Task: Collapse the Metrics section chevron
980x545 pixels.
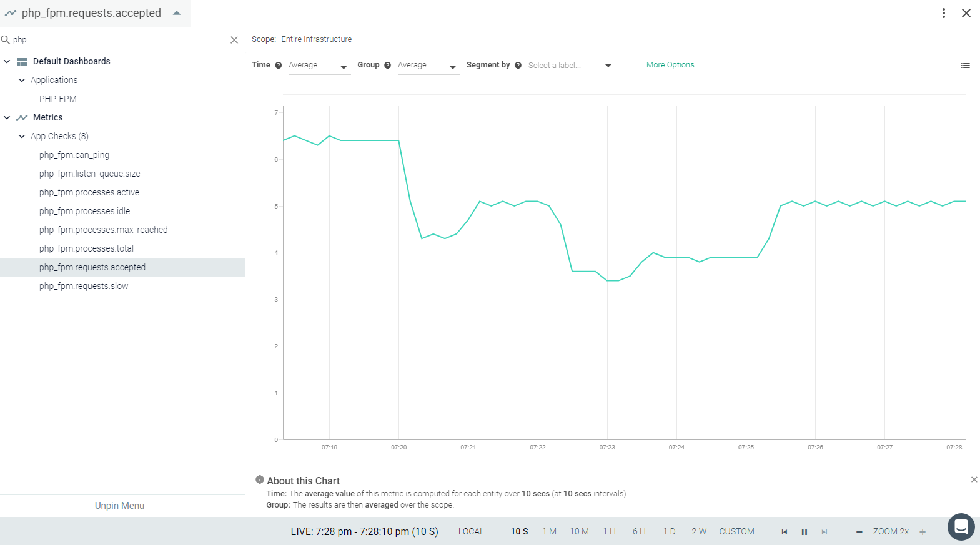Action: click(7, 117)
